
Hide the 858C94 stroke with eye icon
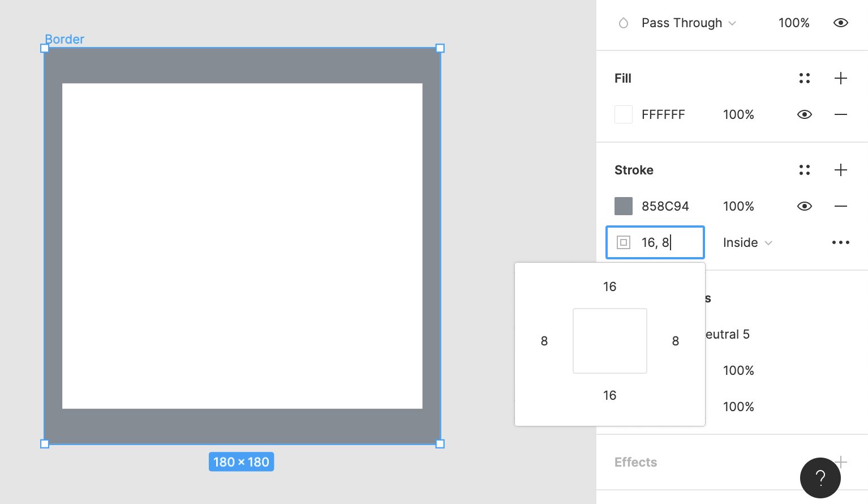click(x=804, y=206)
